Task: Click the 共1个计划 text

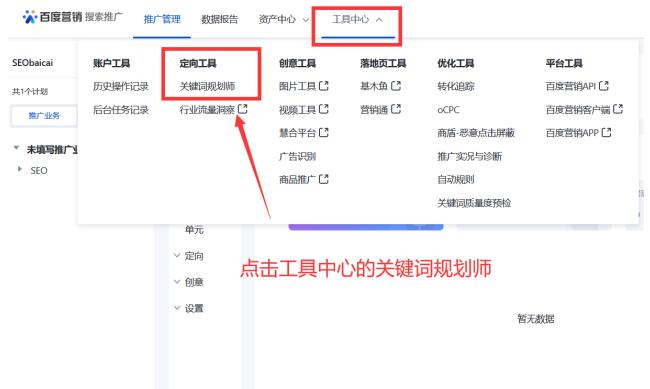Action: click(x=30, y=92)
